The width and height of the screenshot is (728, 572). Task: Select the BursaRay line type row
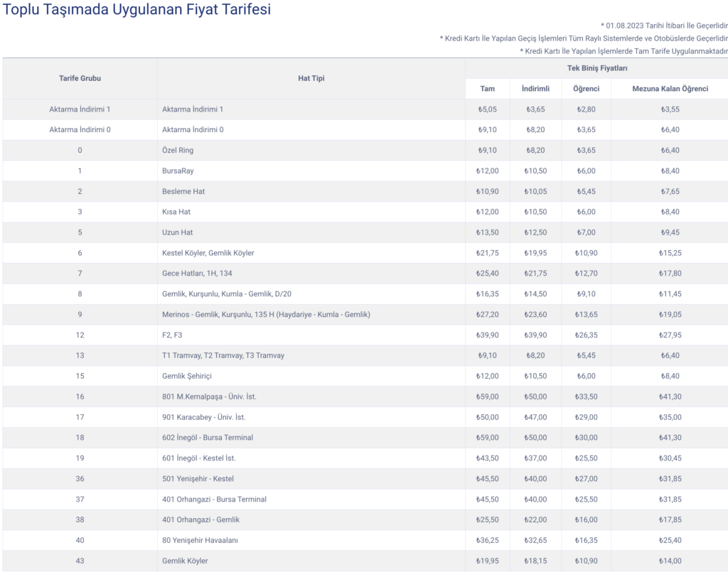pyautogui.click(x=178, y=171)
